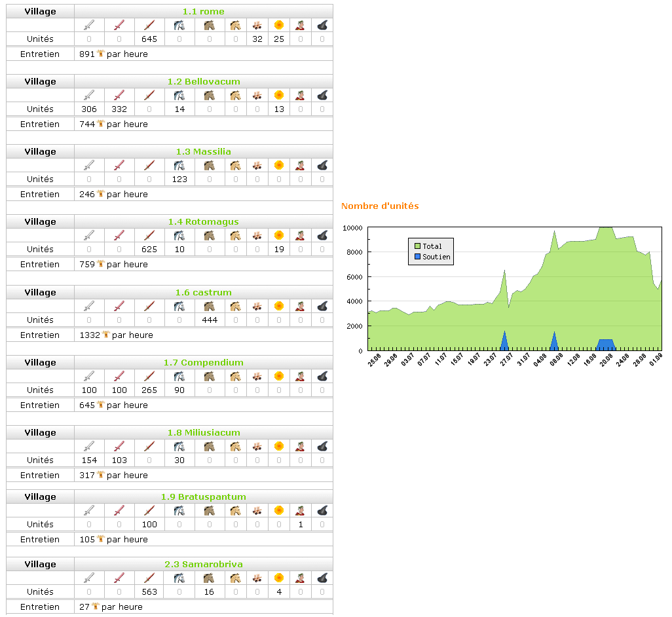672x617 pixels.
Task: Open the 1.1 rome village link
Action: pos(203,11)
